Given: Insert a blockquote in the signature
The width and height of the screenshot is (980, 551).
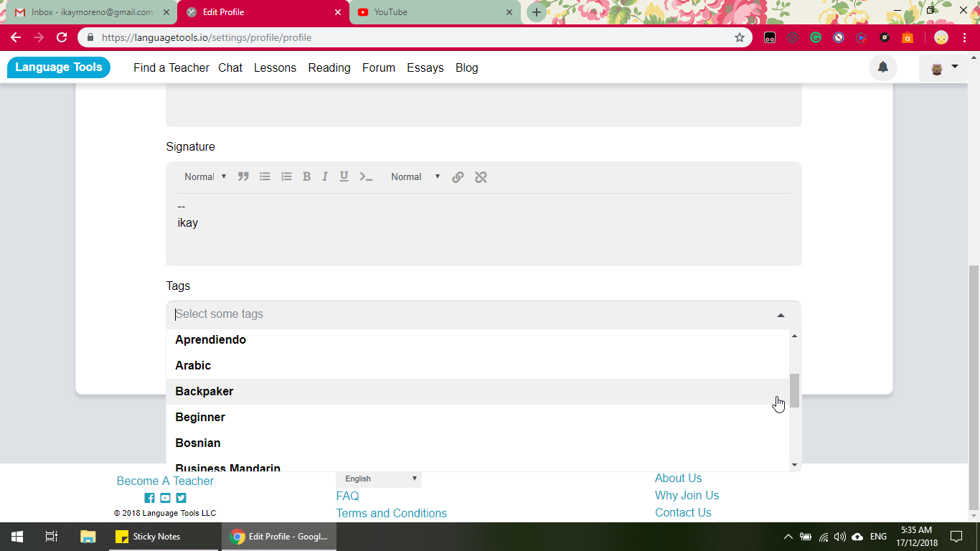Looking at the screenshot, I should 243,176.
